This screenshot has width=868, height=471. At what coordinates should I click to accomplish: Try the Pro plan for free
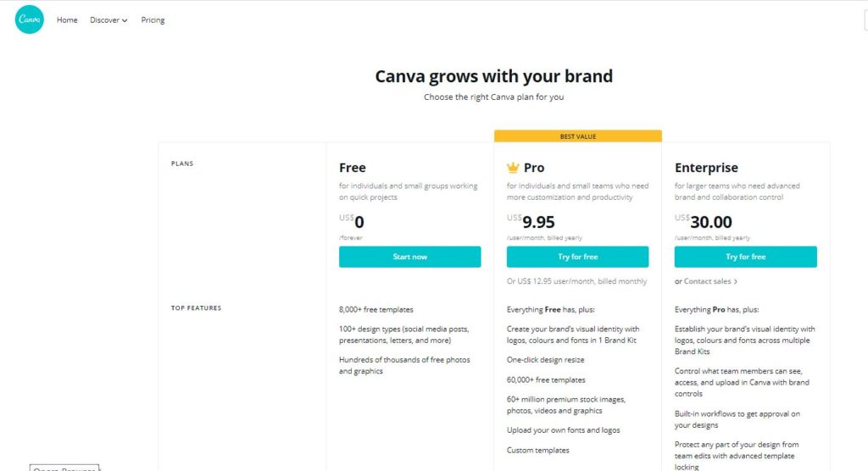pos(577,257)
